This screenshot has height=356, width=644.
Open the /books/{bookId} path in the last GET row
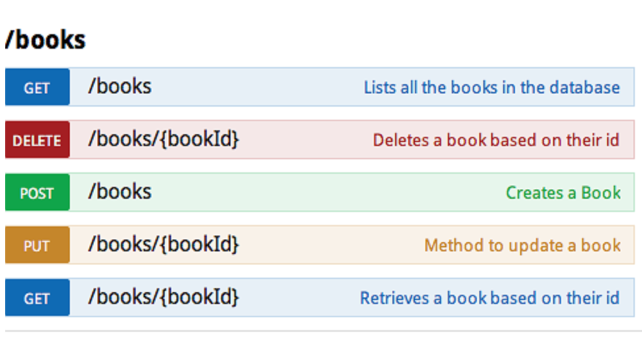click(163, 297)
